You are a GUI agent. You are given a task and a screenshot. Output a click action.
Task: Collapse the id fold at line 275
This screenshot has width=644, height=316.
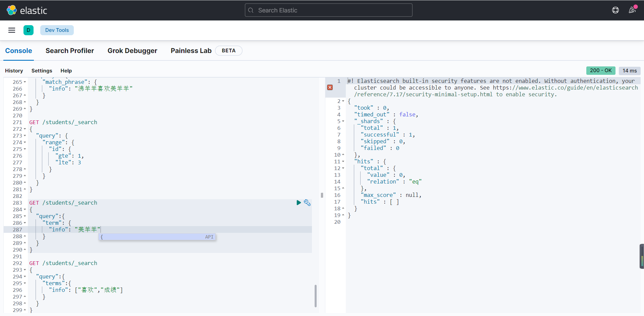click(25, 149)
